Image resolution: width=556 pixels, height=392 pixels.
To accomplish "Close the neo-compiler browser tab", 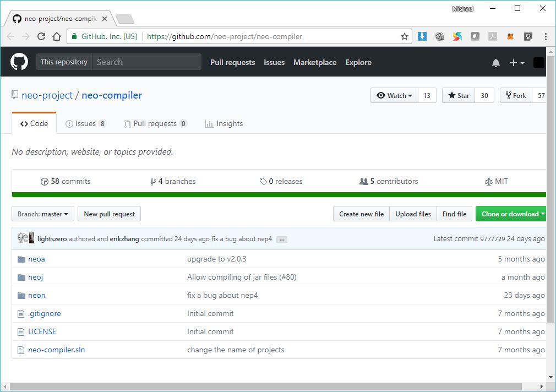I will [x=105, y=19].
